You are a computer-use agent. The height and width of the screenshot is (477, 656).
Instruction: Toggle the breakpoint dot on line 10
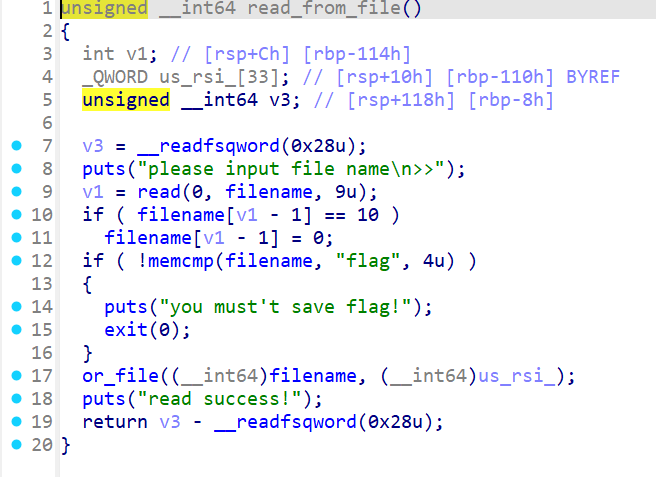16,215
